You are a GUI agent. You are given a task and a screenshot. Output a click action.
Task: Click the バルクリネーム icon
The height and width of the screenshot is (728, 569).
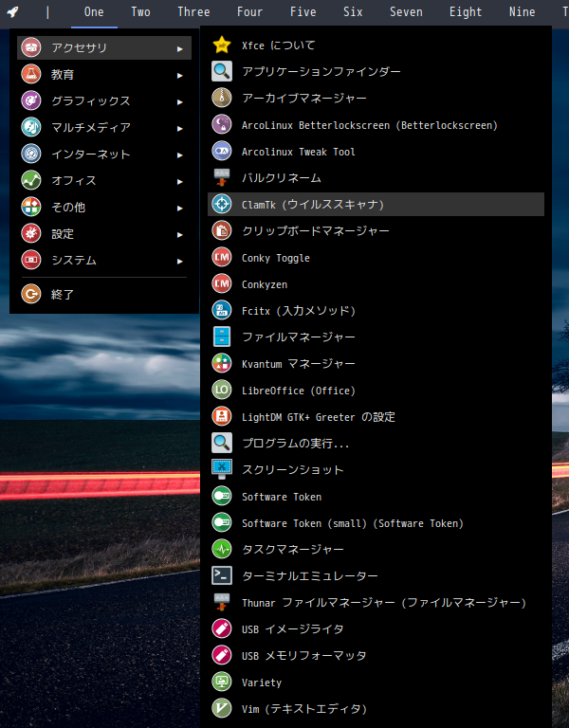coord(222,178)
